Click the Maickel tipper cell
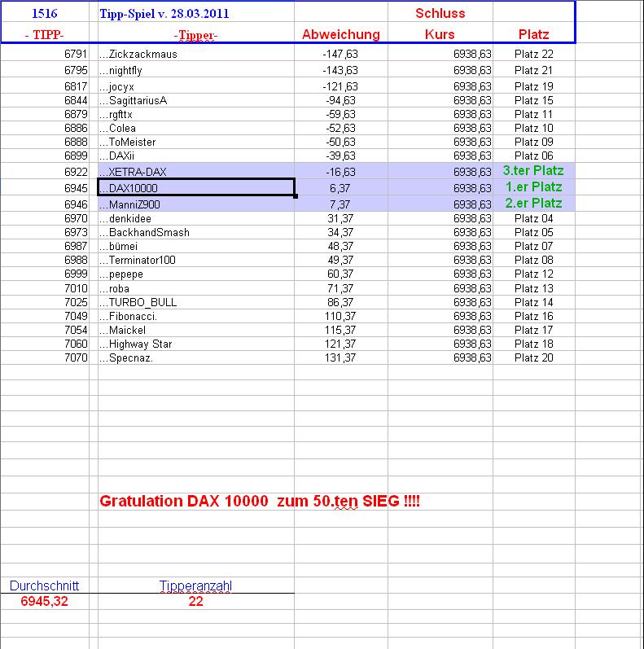Image resolution: width=644 pixels, height=649 pixels. pyautogui.click(x=196, y=330)
